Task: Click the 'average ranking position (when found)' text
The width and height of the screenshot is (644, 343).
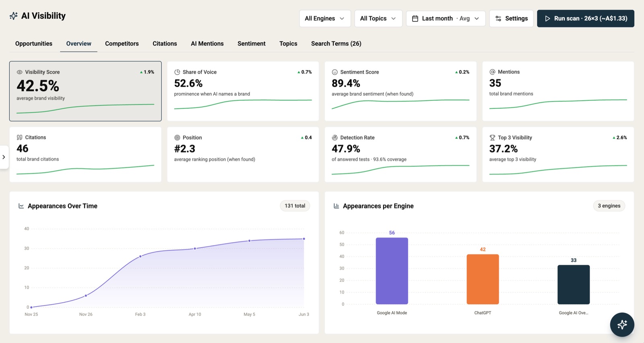Action: click(215, 159)
